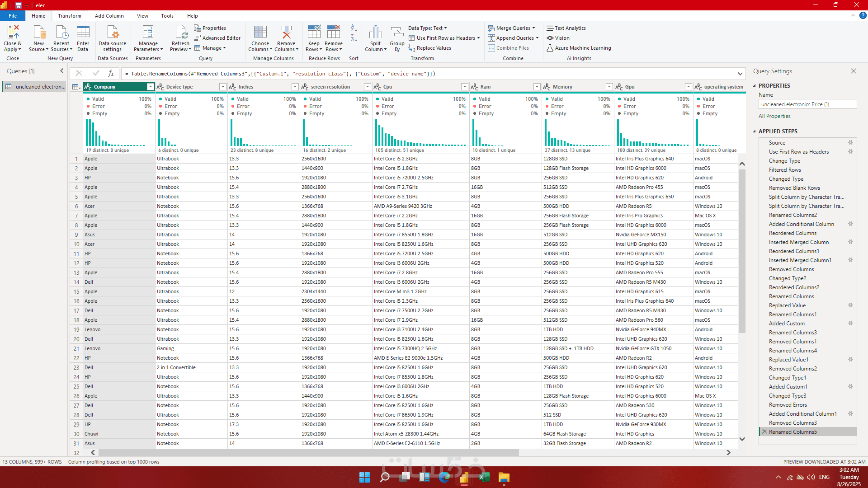This screenshot has width=868, height=488.
Task: Click the sort ascending icon
Action: click(354, 28)
